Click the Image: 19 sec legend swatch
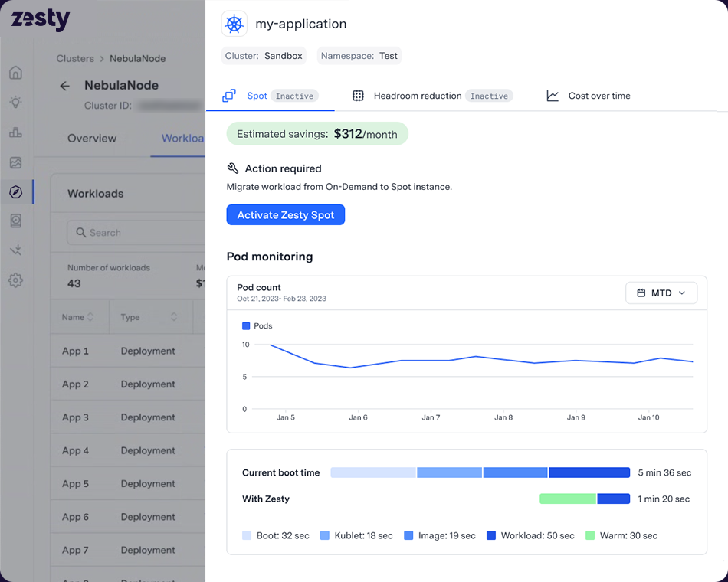The width and height of the screenshot is (728, 582). coord(408,535)
